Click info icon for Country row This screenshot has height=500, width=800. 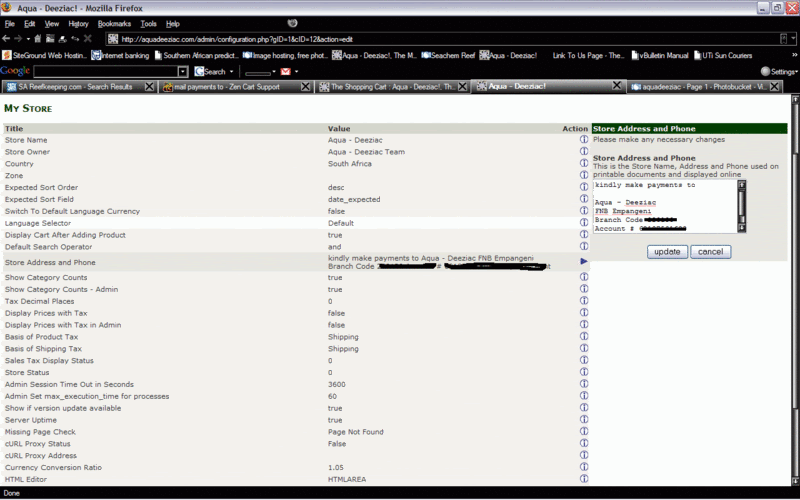tap(584, 163)
